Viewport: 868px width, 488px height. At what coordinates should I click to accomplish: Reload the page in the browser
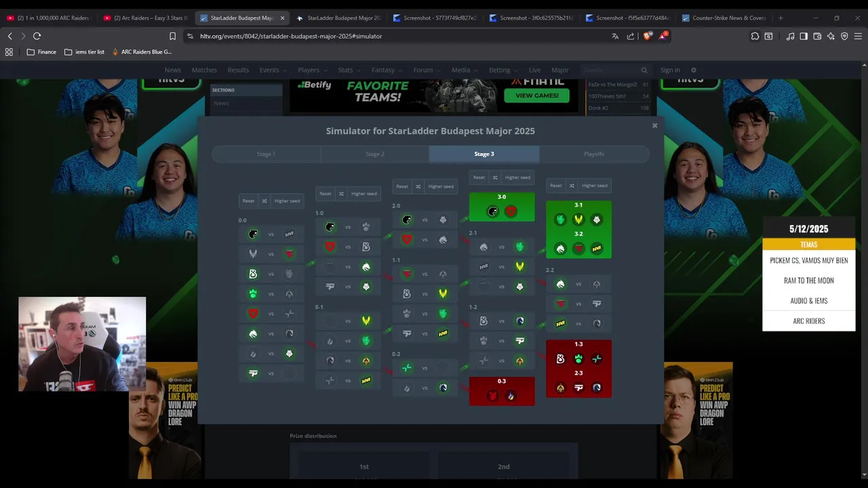click(37, 36)
